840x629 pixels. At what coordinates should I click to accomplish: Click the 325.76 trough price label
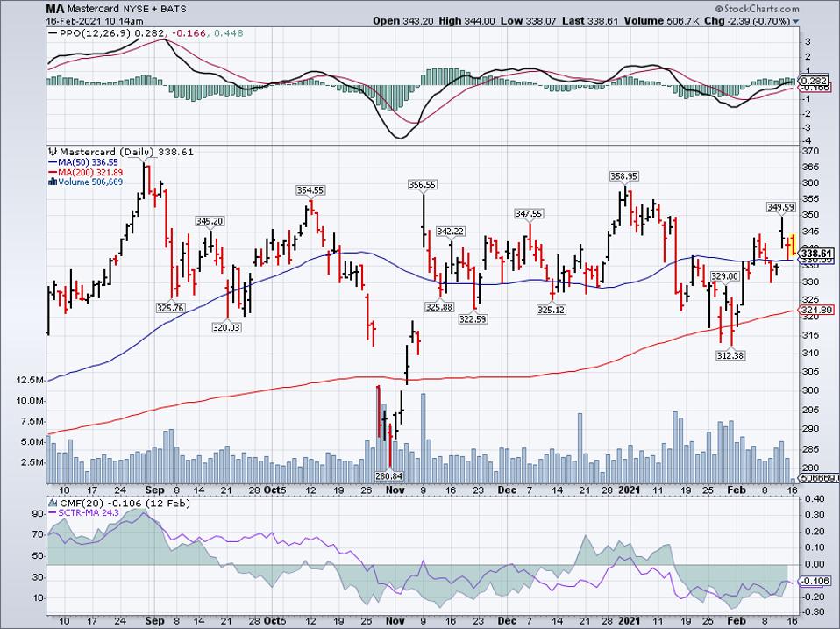pos(170,308)
